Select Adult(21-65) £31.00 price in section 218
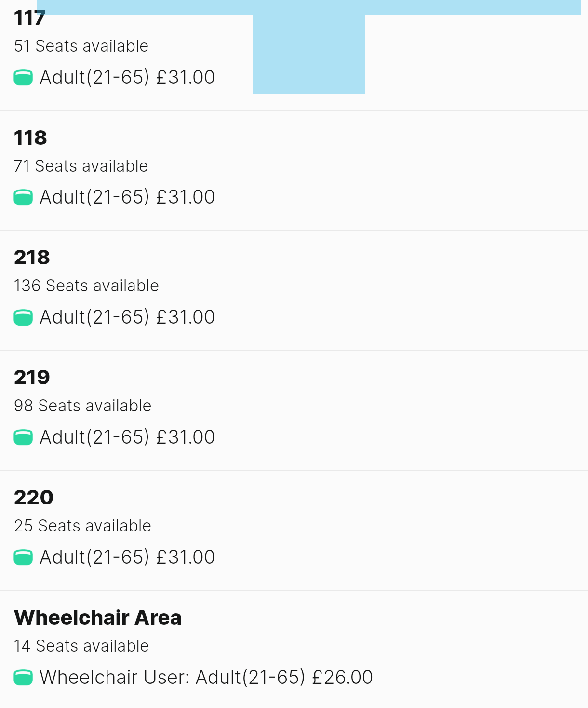 coord(127,317)
